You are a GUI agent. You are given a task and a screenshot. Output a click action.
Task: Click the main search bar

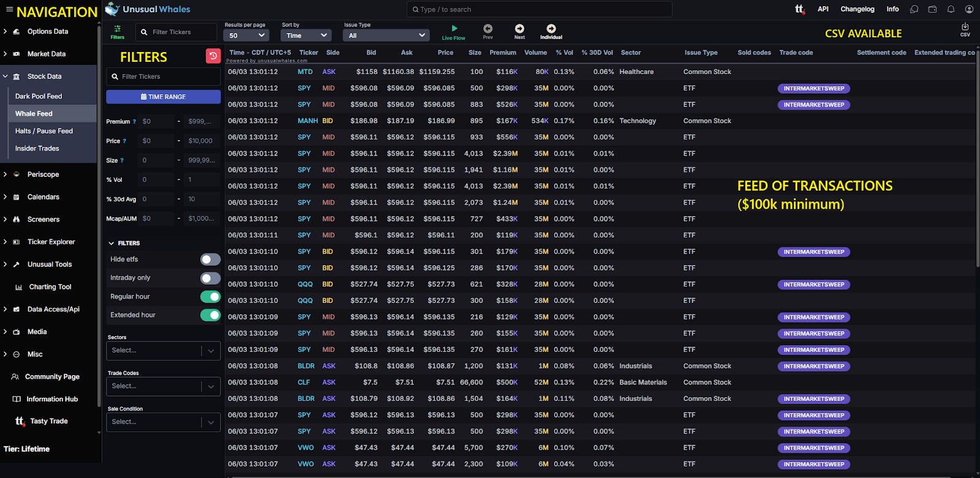[x=540, y=9]
